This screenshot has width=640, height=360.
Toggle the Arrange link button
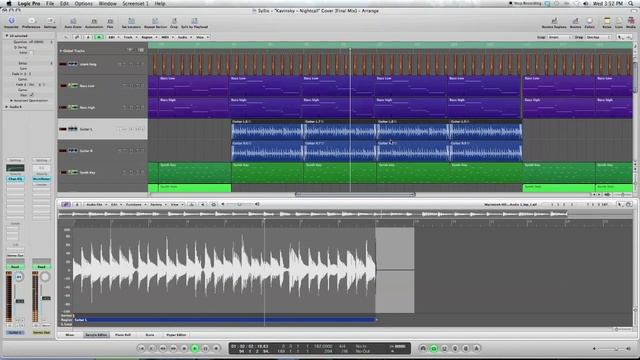click(x=76, y=37)
